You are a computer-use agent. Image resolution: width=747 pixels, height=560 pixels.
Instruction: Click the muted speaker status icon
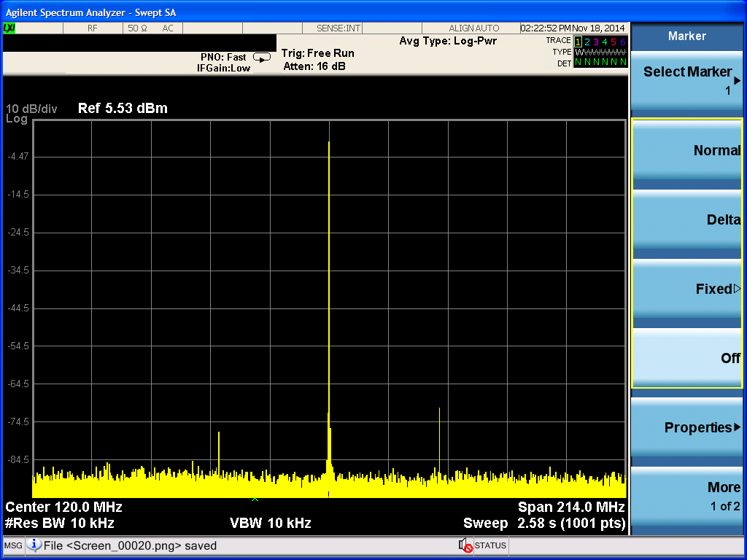pos(465,545)
